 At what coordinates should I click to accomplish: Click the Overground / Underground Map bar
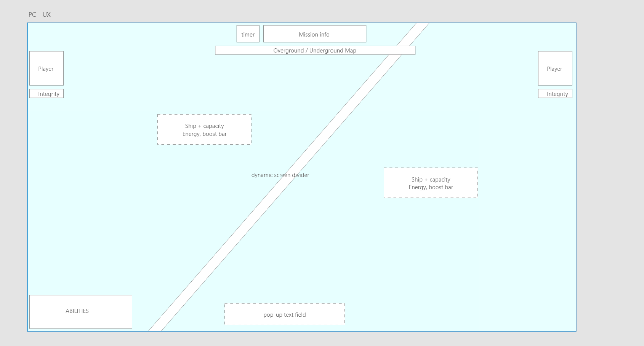click(315, 51)
